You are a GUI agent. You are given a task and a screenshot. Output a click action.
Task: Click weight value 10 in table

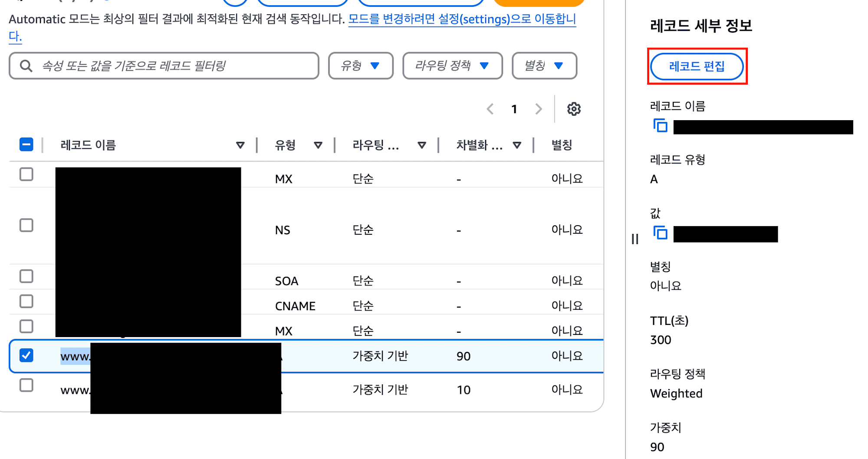tap(464, 390)
